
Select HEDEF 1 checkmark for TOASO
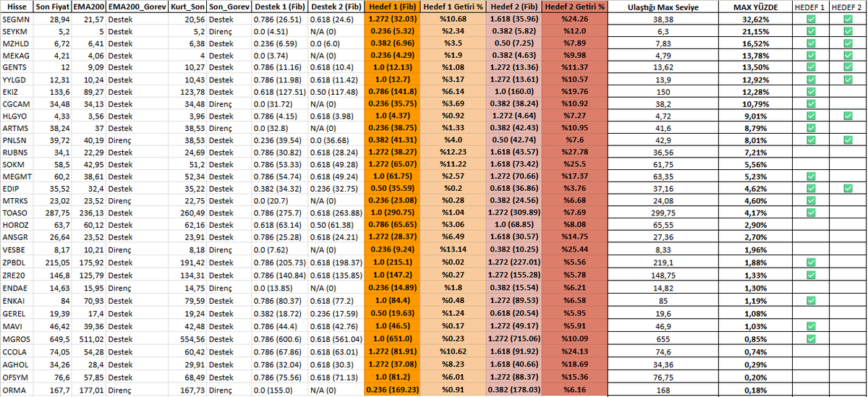(810, 212)
